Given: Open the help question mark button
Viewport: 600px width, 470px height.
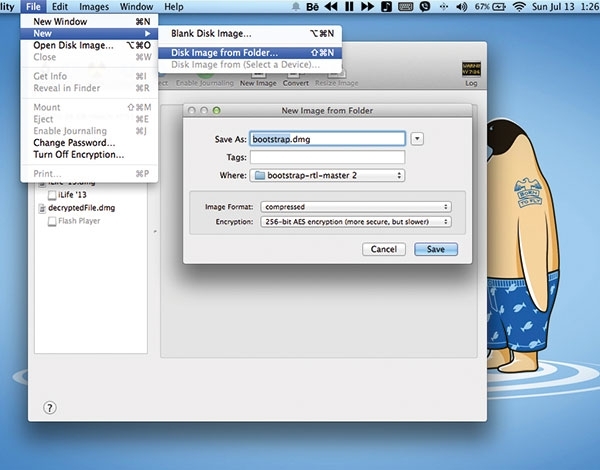Looking at the screenshot, I should 50,408.
